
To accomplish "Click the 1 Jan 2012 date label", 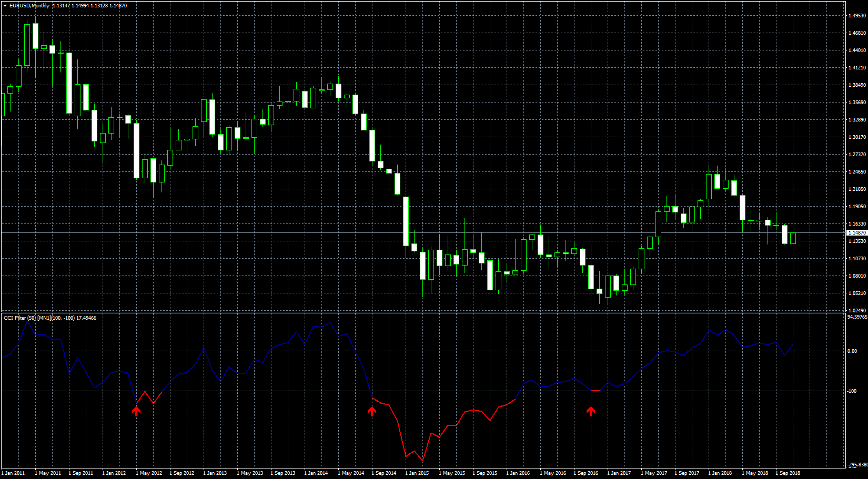I will pos(114,473).
